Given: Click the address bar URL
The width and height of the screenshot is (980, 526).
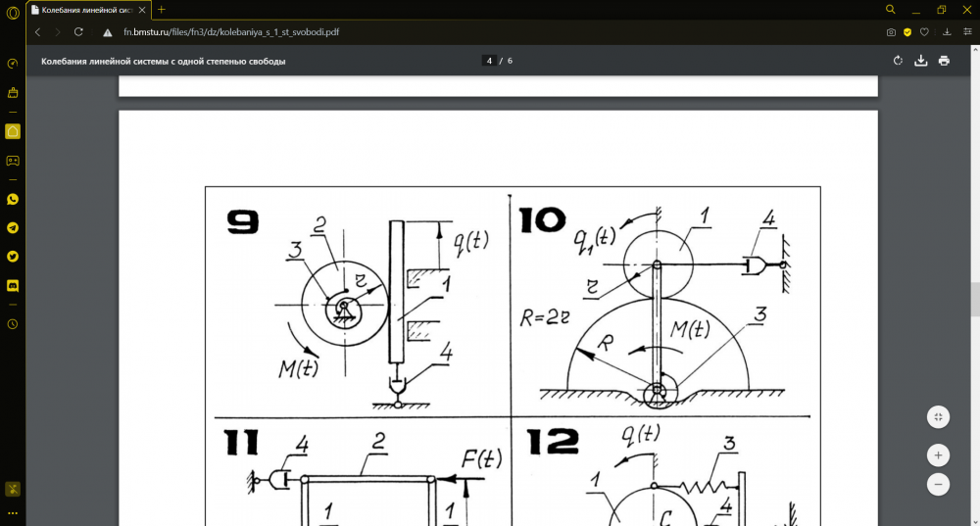Looking at the screenshot, I should (x=231, y=32).
